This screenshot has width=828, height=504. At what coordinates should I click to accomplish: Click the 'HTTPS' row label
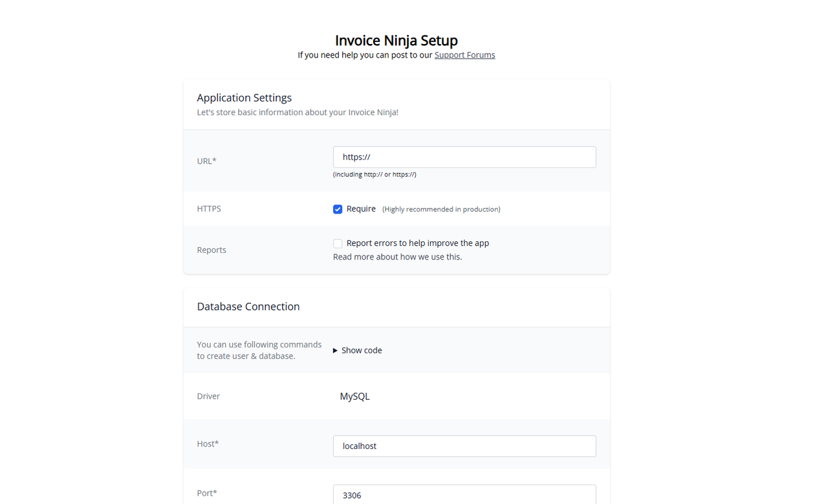[209, 209]
